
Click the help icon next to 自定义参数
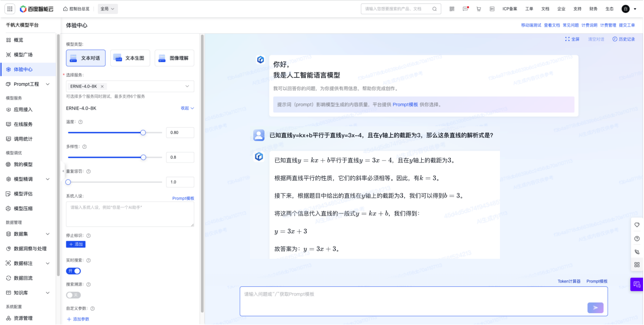point(93,309)
